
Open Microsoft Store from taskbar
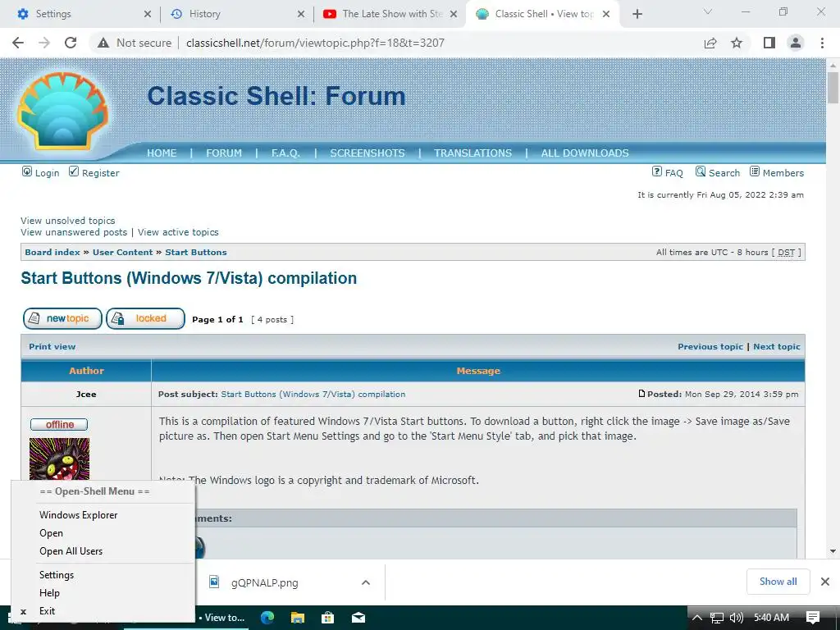tap(328, 618)
